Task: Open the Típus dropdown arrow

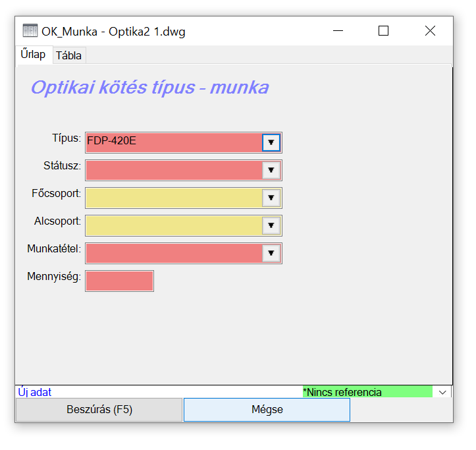Action: click(x=271, y=142)
